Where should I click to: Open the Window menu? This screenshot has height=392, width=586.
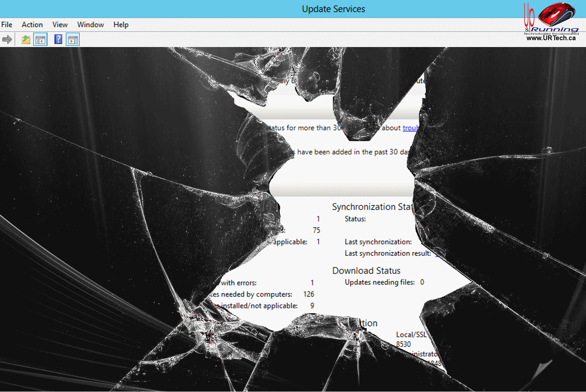pos(91,25)
